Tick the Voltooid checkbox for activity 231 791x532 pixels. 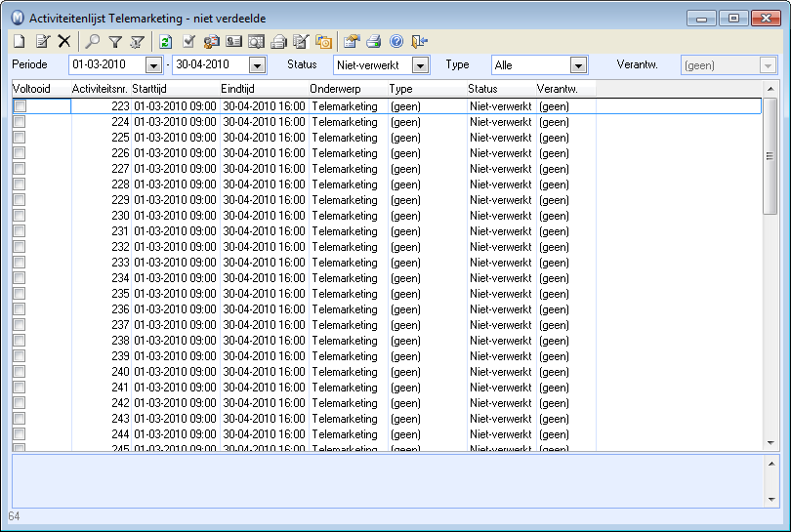pyautogui.click(x=20, y=231)
